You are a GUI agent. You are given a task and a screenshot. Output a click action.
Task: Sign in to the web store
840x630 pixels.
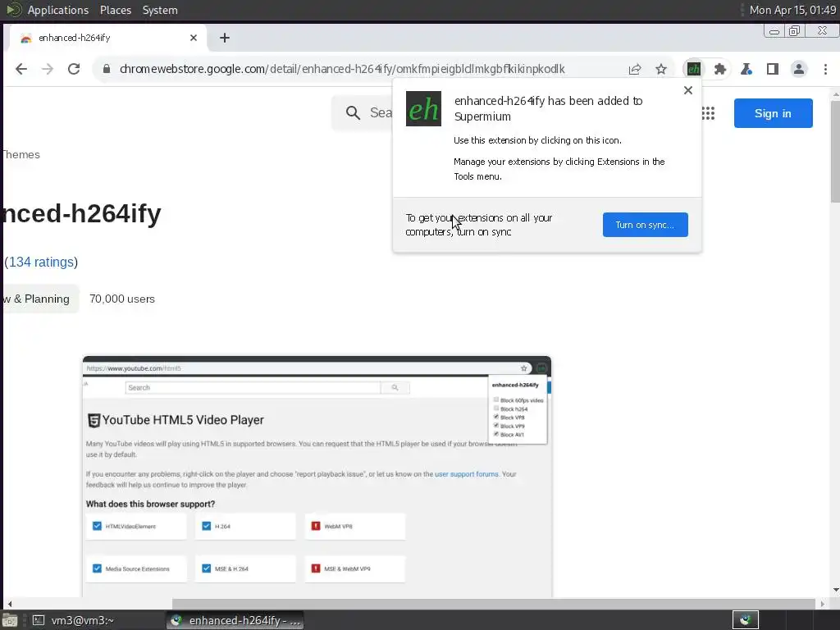[x=773, y=113]
